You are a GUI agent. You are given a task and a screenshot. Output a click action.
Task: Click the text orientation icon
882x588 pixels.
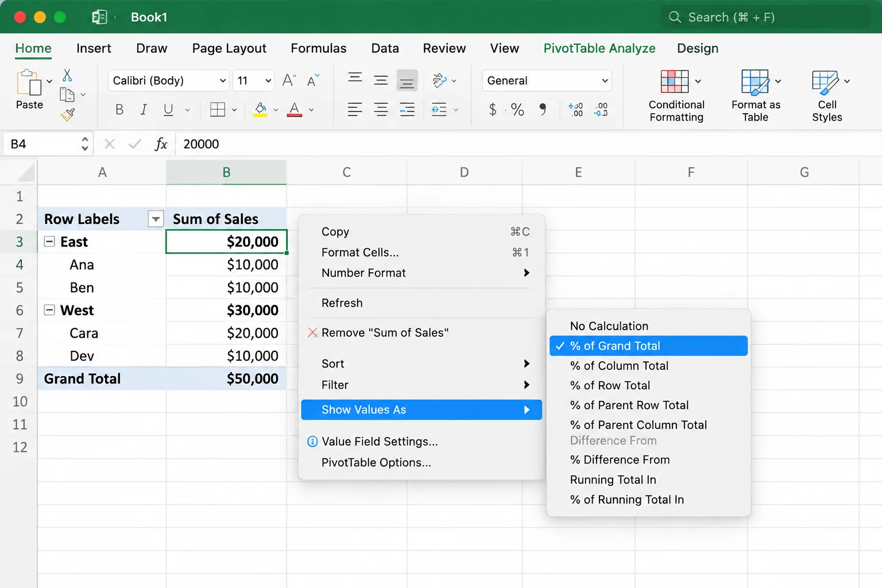(439, 80)
